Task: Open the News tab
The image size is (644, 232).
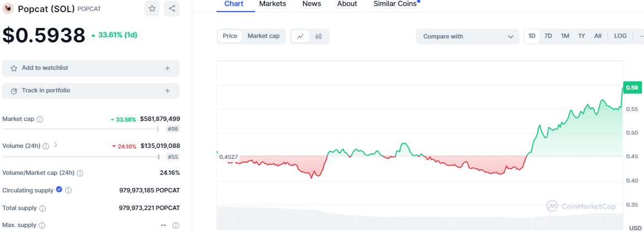Action: (312, 4)
